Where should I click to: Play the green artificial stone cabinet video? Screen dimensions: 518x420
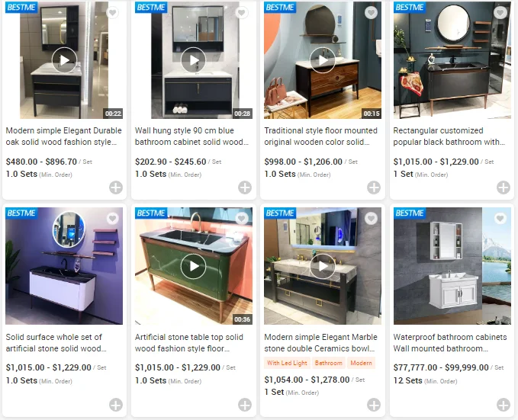193,266
